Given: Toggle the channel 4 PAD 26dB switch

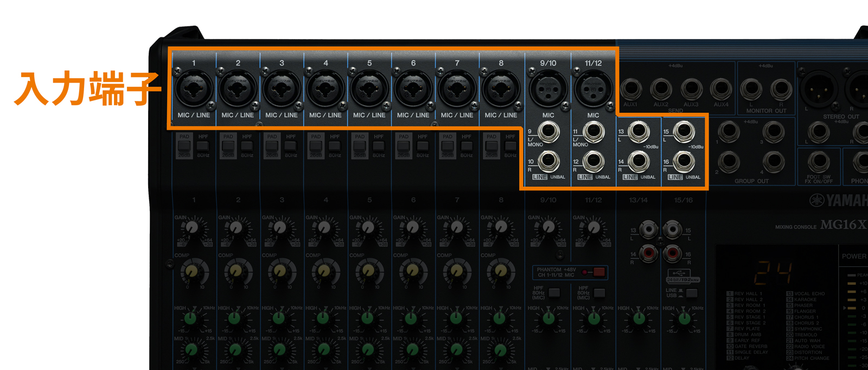Looking at the screenshot, I should (x=316, y=146).
